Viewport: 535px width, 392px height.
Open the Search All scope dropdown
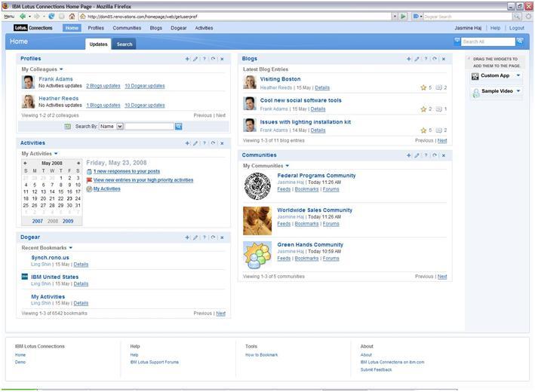457,41
